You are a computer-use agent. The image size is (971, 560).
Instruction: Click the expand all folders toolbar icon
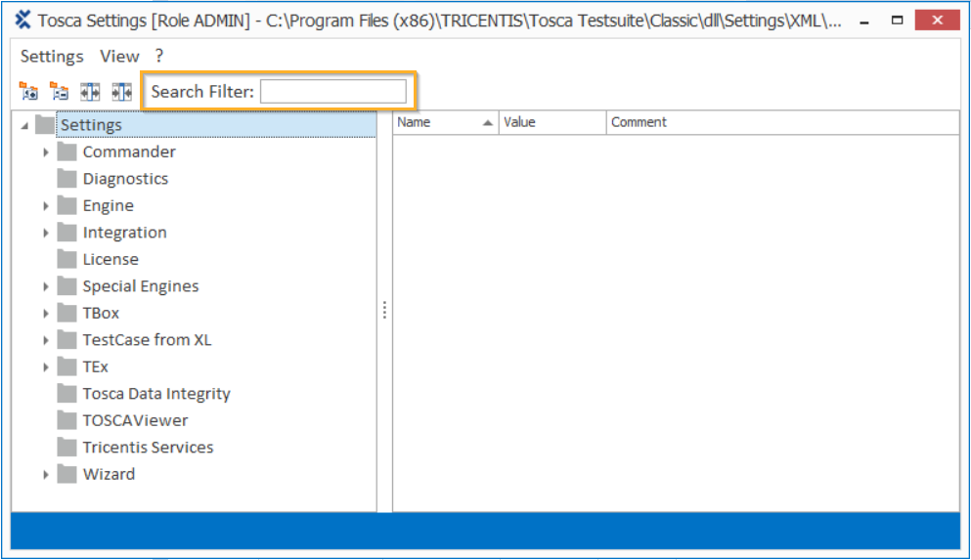(x=28, y=92)
